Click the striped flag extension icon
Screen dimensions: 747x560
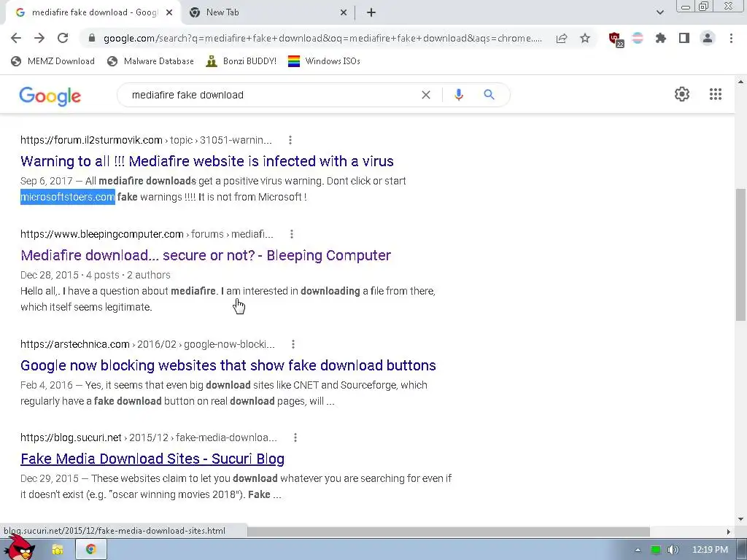pyautogui.click(x=638, y=38)
